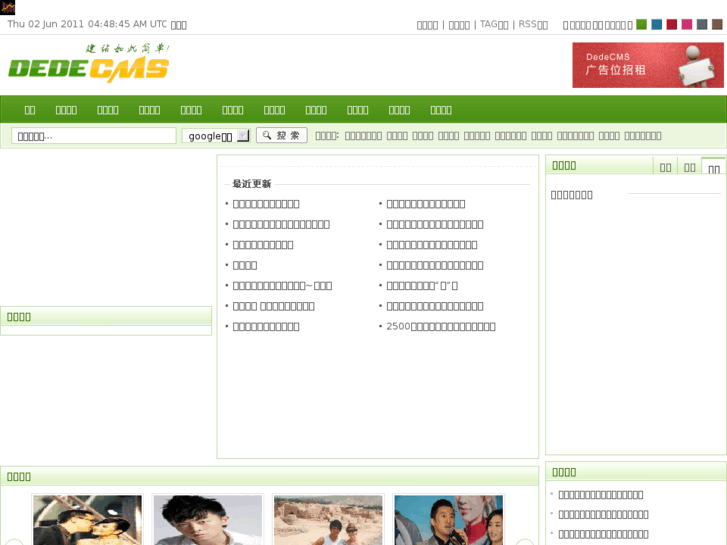Screen dimensions: 727x545
Task: Pick the green theme color swatch
Action: coord(641,25)
